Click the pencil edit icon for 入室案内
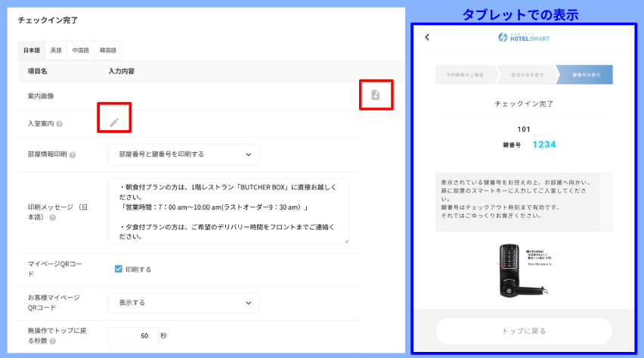The image size is (644, 358). click(x=114, y=122)
